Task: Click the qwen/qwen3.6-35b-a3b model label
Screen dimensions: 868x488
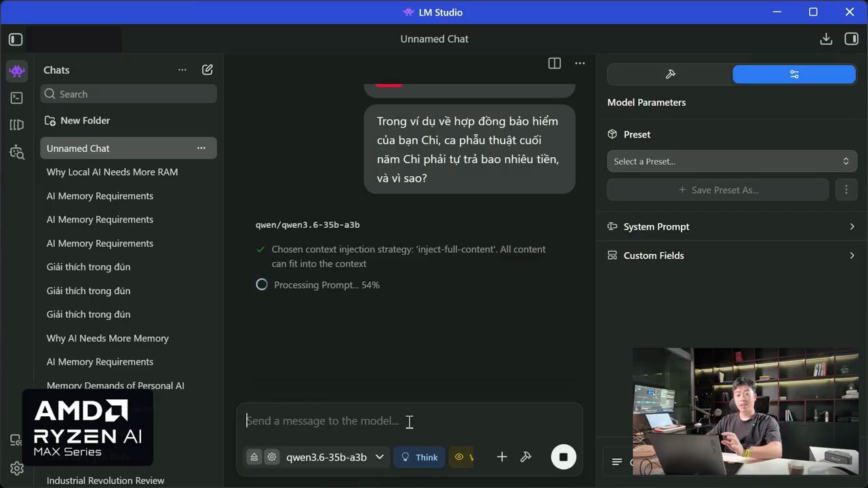Action: (x=308, y=224)
